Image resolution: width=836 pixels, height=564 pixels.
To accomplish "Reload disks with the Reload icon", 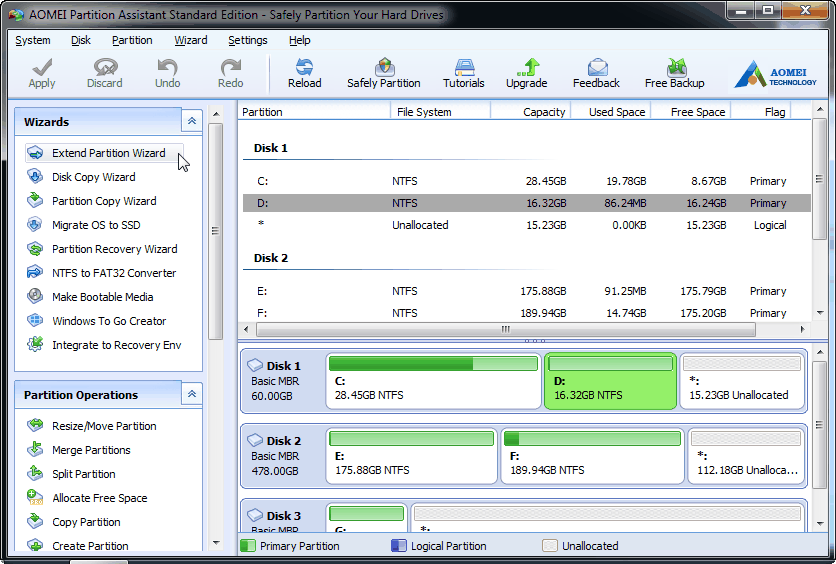I will (304, 67).
